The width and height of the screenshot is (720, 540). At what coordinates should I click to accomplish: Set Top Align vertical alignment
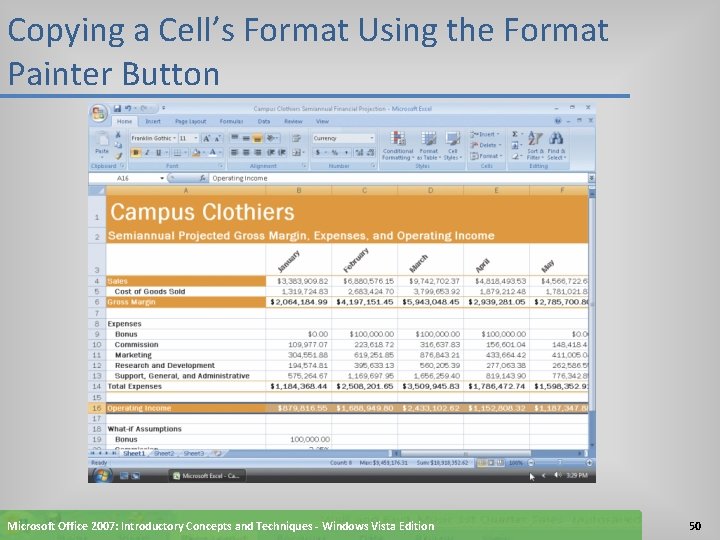[x=234, y=138]
